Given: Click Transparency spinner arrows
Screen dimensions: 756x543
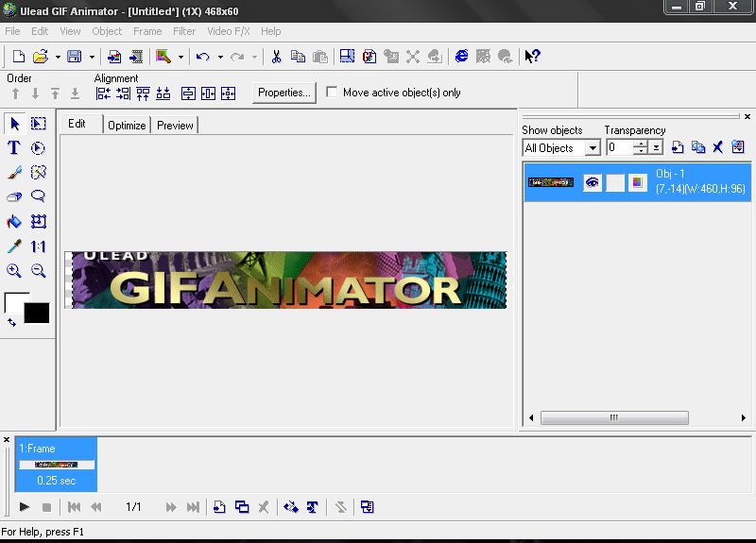Looking at the screenshot, I should click(x=641, y=147).
